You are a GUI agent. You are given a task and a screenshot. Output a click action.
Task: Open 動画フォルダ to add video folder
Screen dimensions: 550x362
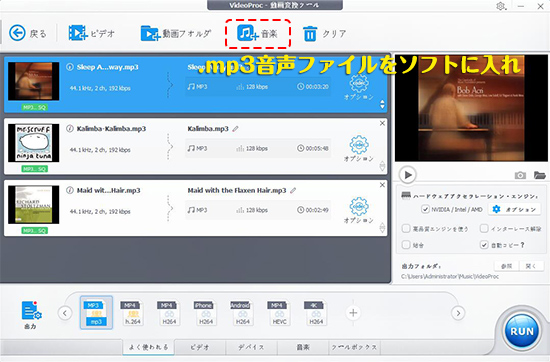pos(175,33)
